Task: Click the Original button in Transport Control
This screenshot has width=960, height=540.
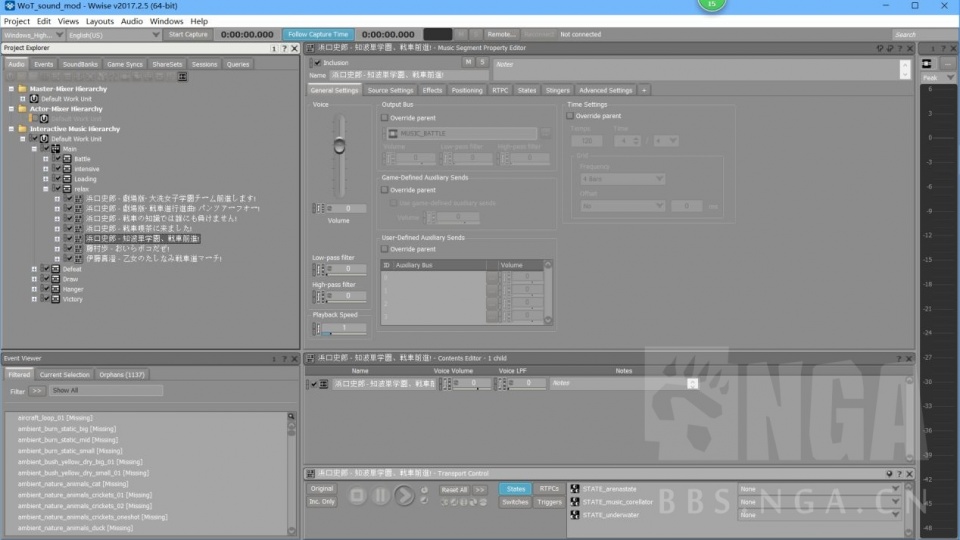Action: (321, 489)
